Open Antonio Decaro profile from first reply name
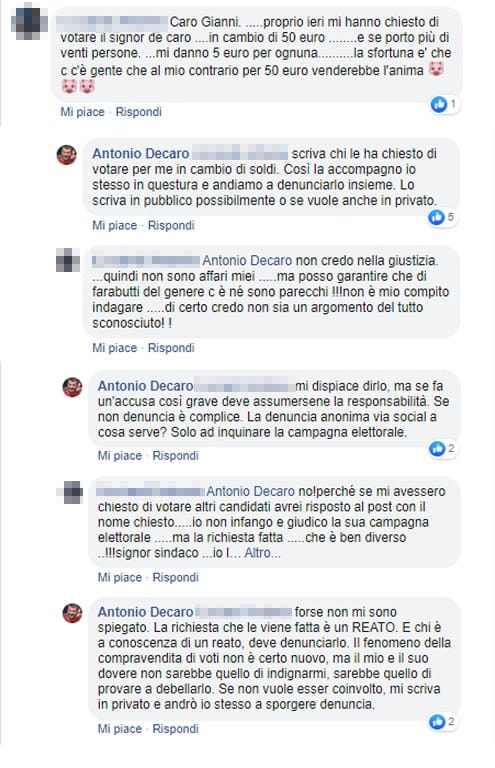 (141, 153)
